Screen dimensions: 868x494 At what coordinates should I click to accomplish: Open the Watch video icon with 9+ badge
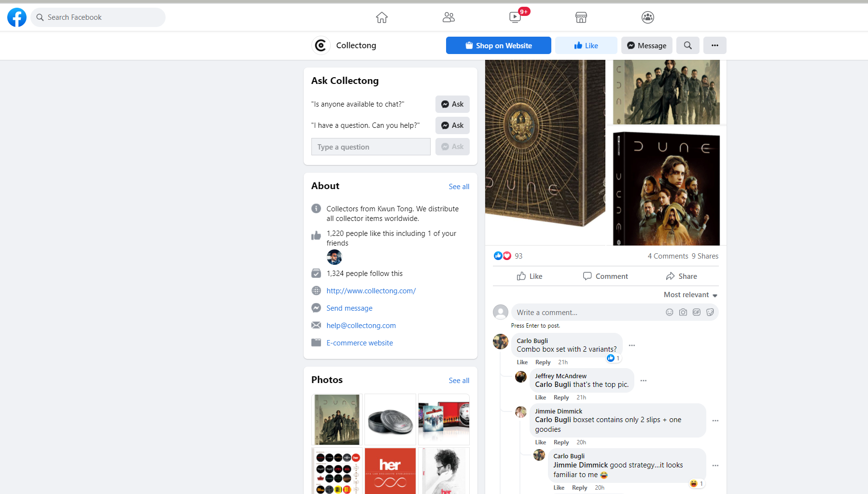coord(515,17)
